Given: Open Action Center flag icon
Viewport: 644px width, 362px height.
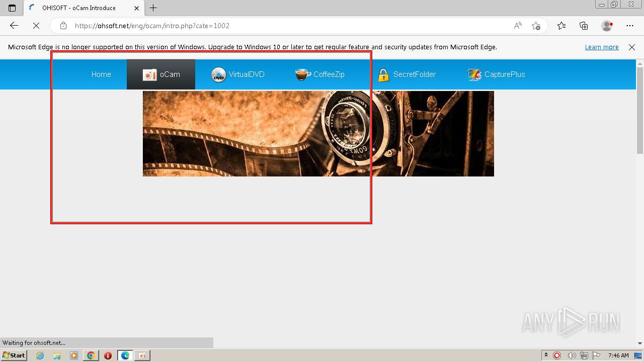Looking at the screenshot, I should pyautogui.click(x=596, y=355).
